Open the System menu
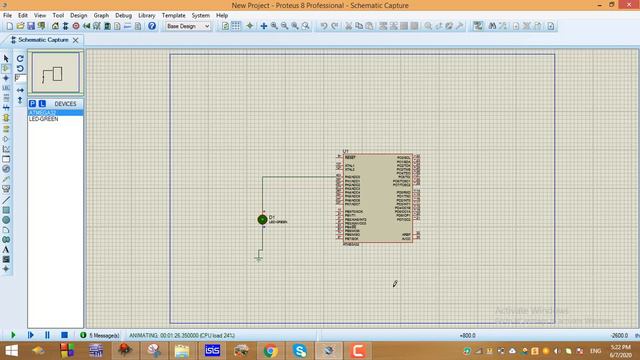640x360 pixels. 200,16
